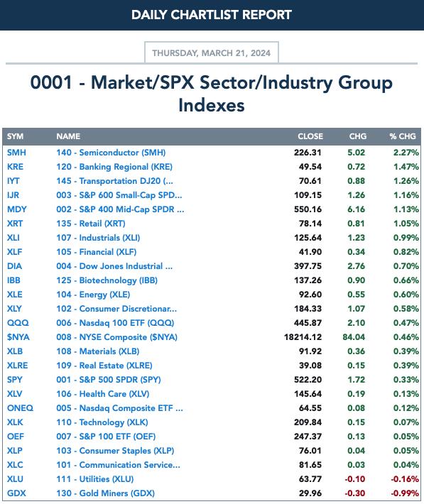
Task: Open 105 - Financial (XLF) chart
Action: coord(97,252)
